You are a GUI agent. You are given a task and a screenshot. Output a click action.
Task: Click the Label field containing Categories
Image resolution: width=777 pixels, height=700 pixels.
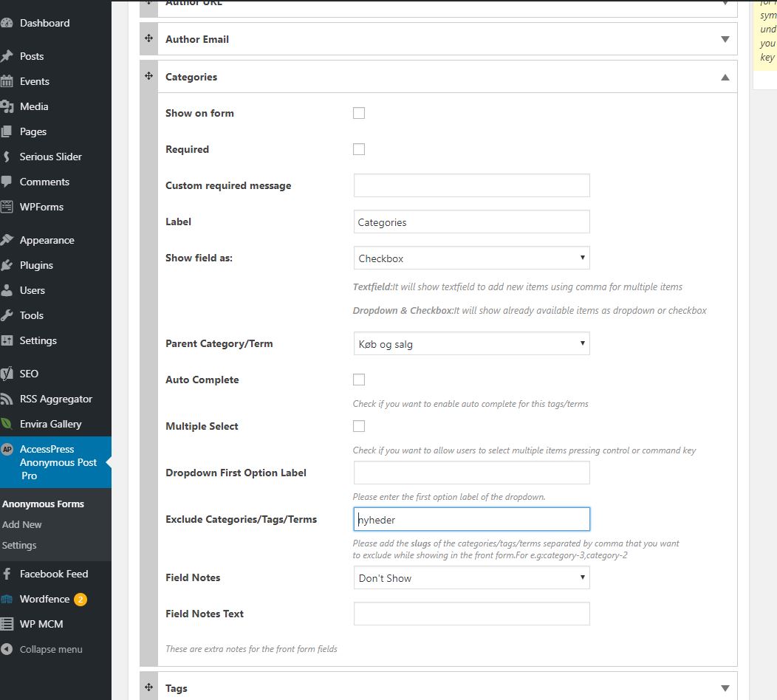click(472, 222)
